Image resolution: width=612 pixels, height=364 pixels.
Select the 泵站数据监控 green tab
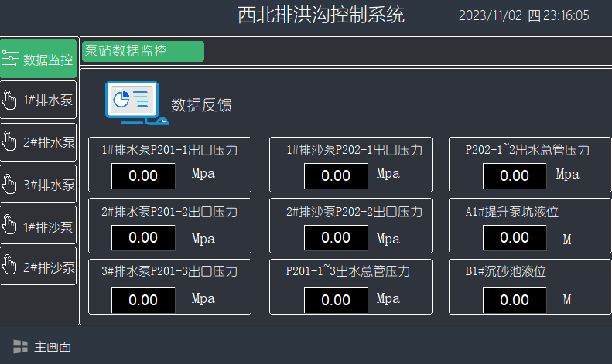[x=142, y=52]
